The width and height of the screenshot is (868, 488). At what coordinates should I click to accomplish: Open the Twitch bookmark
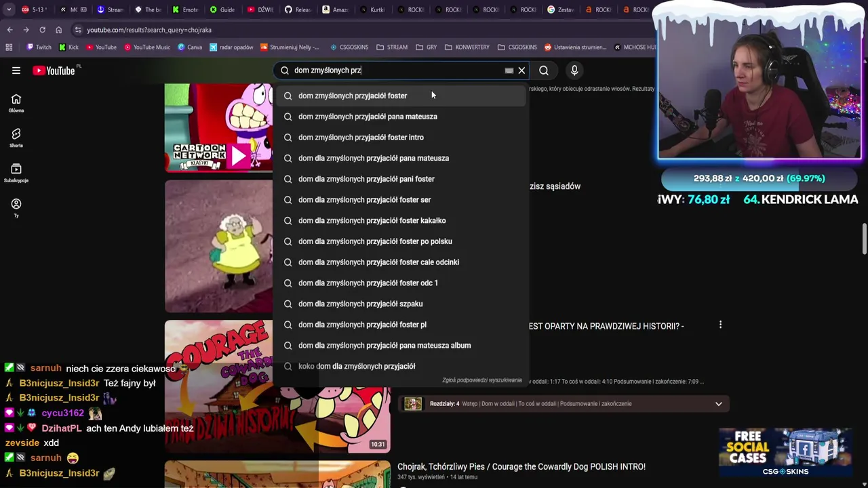pos(39,47)
